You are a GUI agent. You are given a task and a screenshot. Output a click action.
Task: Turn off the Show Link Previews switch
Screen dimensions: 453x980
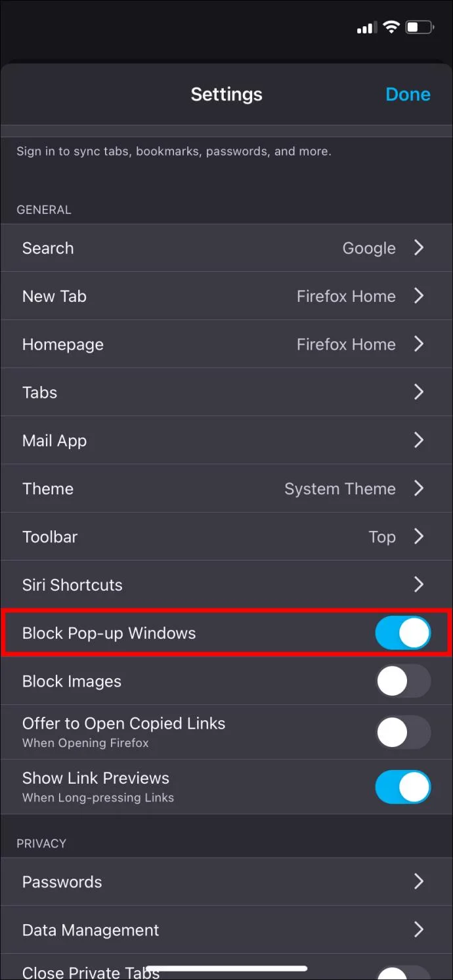403,787
